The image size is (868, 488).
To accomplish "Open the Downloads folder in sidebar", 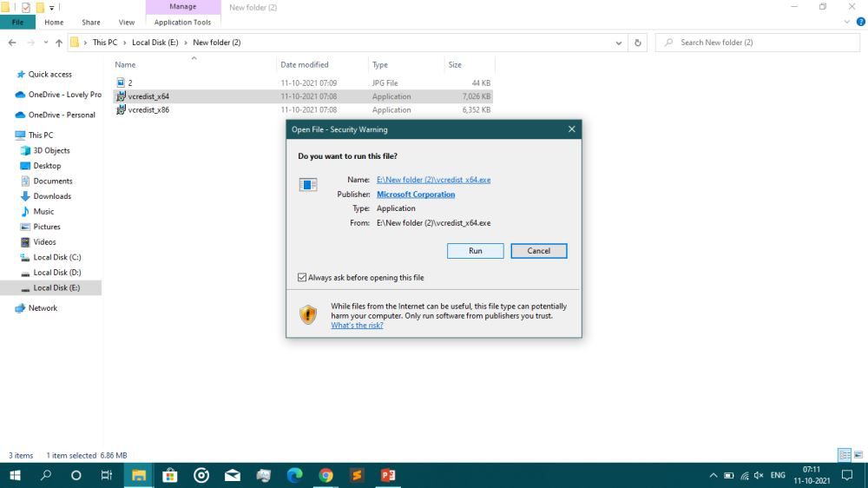I will [x=52, y=196].
